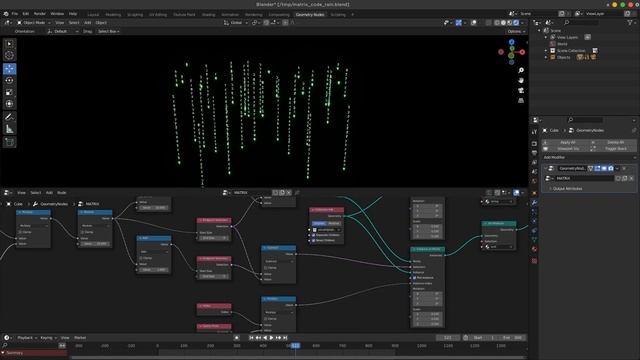
Task: Click the Viewport Vis button
Action: pos(566,149)
